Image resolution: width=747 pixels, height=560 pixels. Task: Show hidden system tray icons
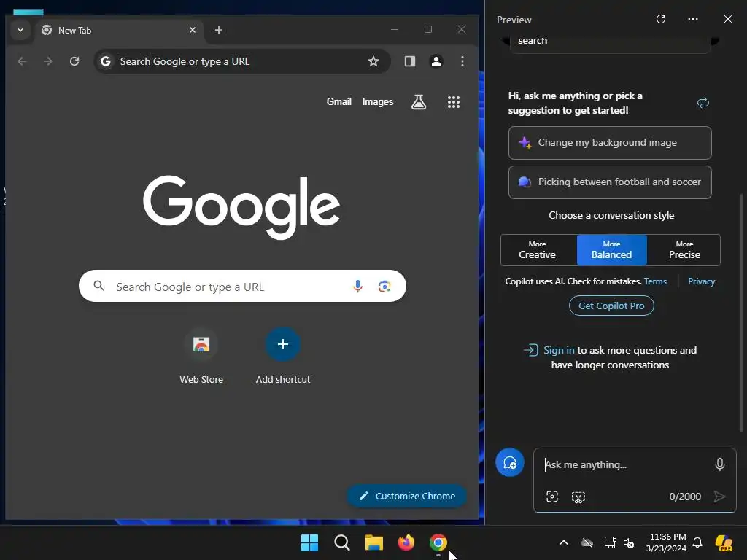(x=564, y=542)
